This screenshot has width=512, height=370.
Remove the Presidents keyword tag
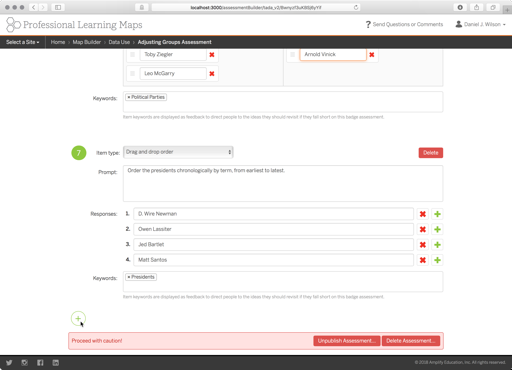tap(129, 277)
